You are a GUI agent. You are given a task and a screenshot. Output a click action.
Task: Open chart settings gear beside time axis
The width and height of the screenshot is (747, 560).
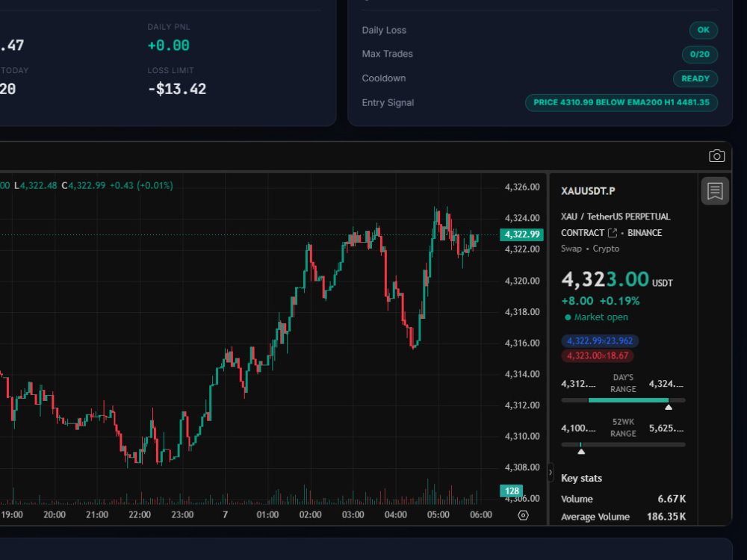click(x=523, y=515)
